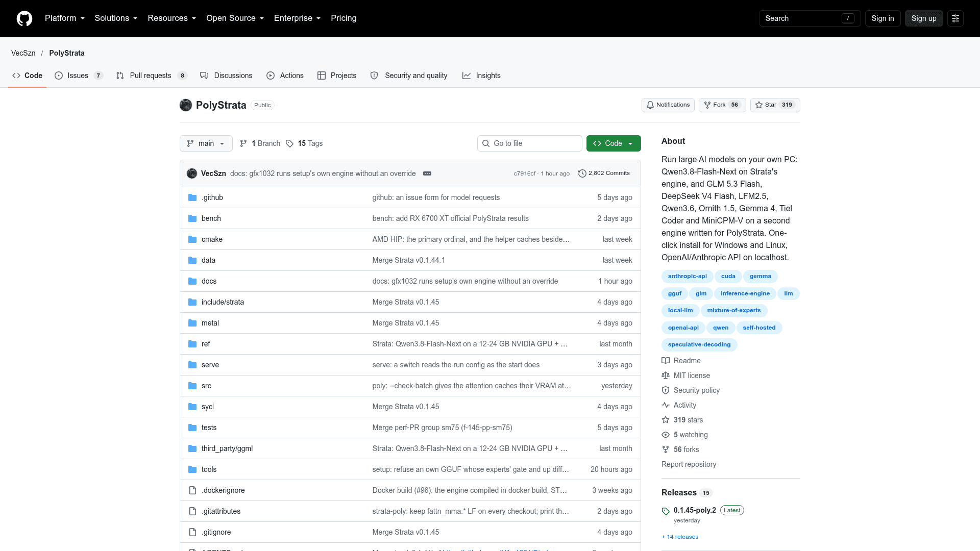Open the third_party/ggml folder
The image size is (980, 551).
click(227, 448)
